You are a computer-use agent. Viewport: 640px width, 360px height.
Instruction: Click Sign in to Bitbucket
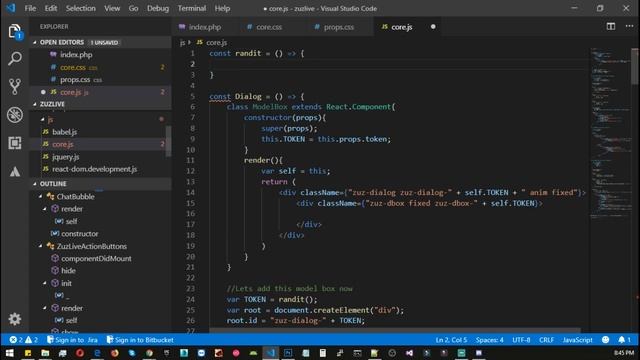pyautogui.click(x=140, y=340)
